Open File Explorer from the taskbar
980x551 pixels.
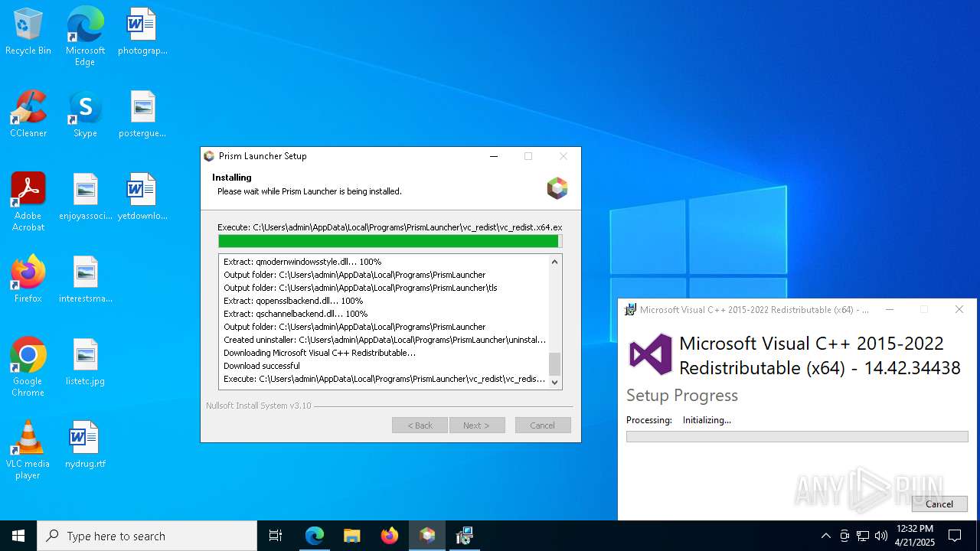(x=351, y=536)
